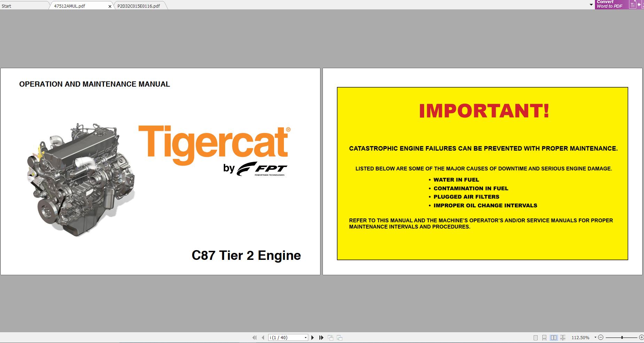Enable continuous scrolling page layout

[544, 337]
